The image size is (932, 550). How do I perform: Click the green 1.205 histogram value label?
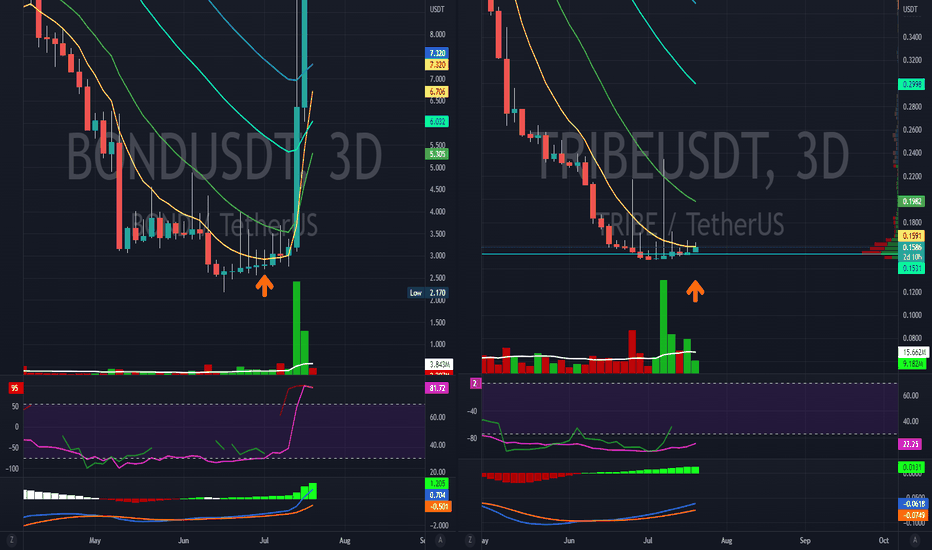437,483
